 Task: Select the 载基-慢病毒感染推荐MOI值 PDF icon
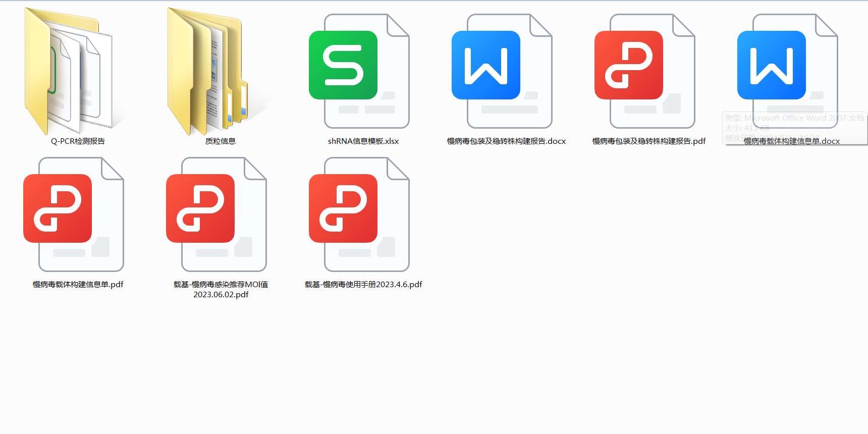click(216, 214)
